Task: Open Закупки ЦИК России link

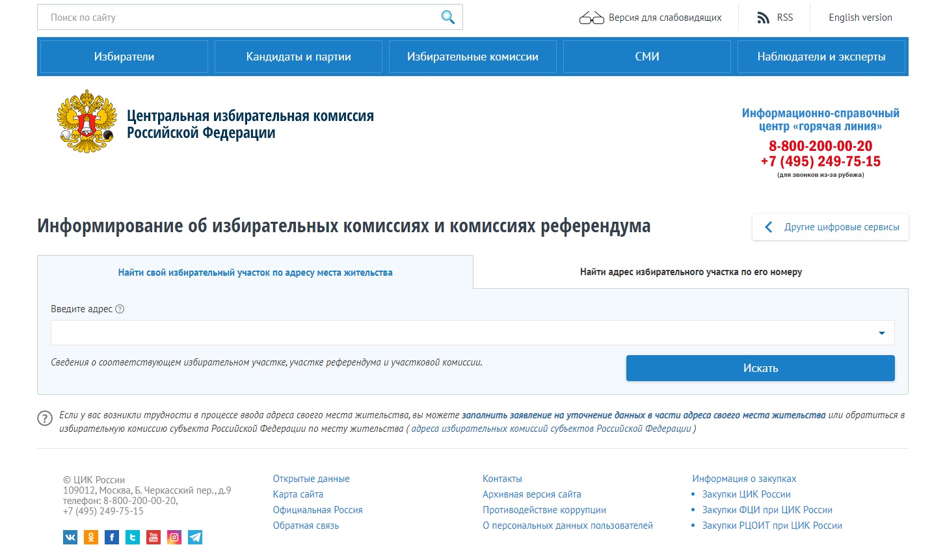Action: (746, 494)
